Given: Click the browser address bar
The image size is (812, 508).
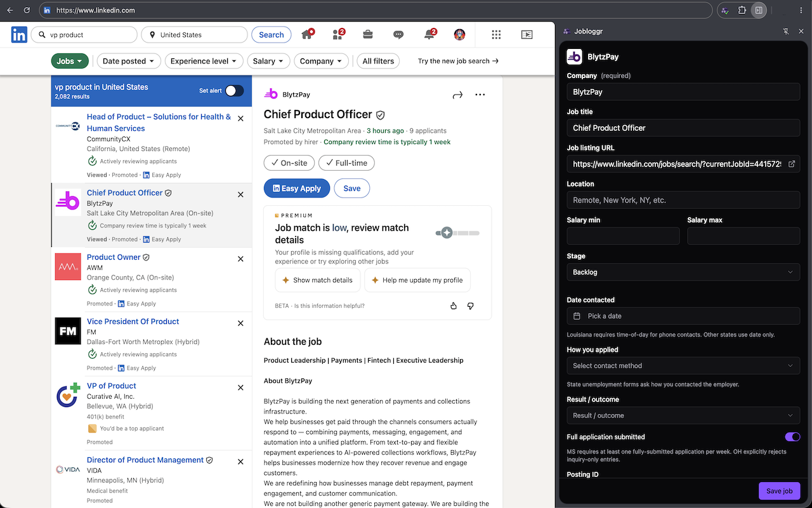Looking at the screenshot, I should pyautogui.click(x=376, y=10).
